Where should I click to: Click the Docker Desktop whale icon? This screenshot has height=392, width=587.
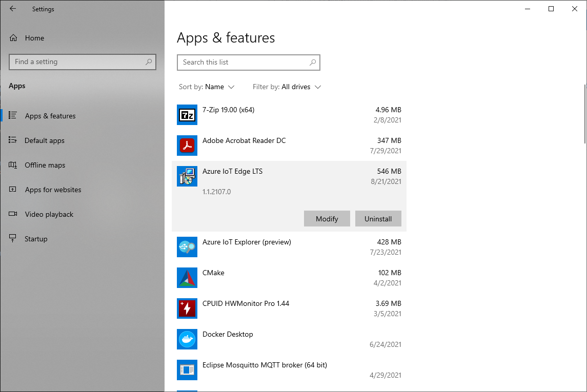[187, 339]
